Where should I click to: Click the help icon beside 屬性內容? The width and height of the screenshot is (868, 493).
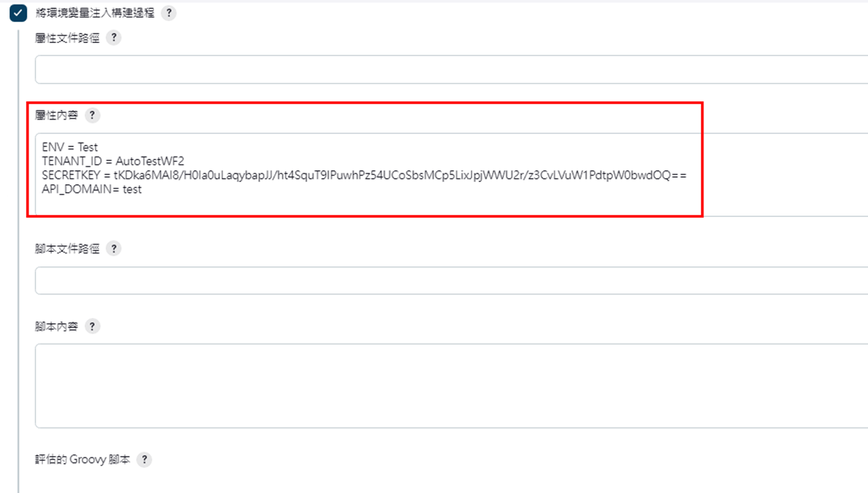point(92,115)
